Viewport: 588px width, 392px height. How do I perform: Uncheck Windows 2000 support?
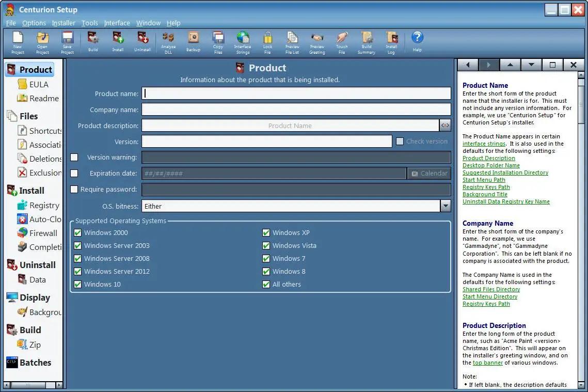click(77, 232)
